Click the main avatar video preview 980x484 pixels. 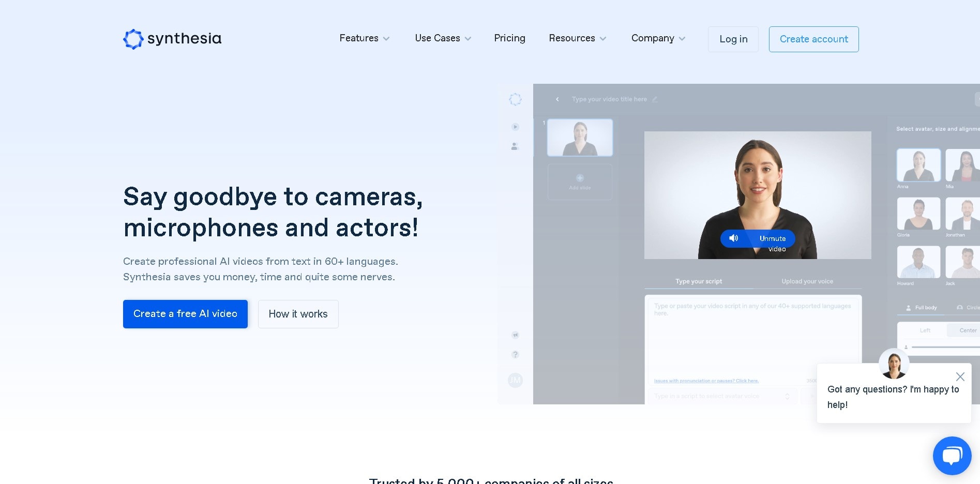pos(758,195)
